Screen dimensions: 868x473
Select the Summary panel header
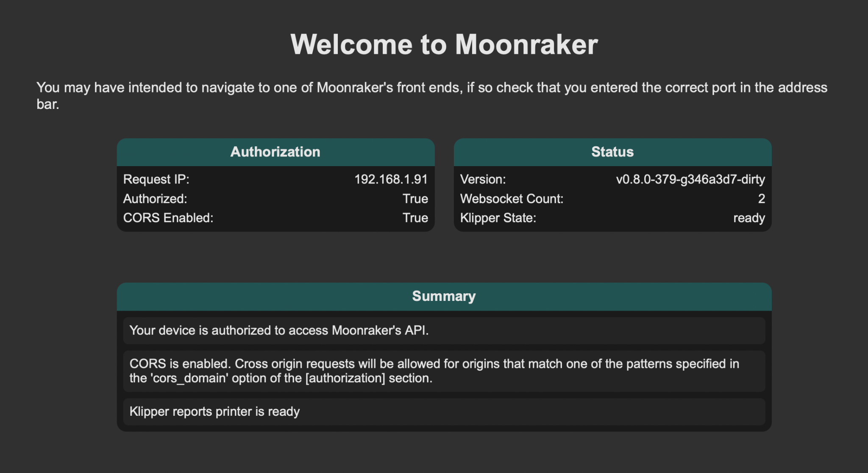pyautogui.click(x=444, y=296)
